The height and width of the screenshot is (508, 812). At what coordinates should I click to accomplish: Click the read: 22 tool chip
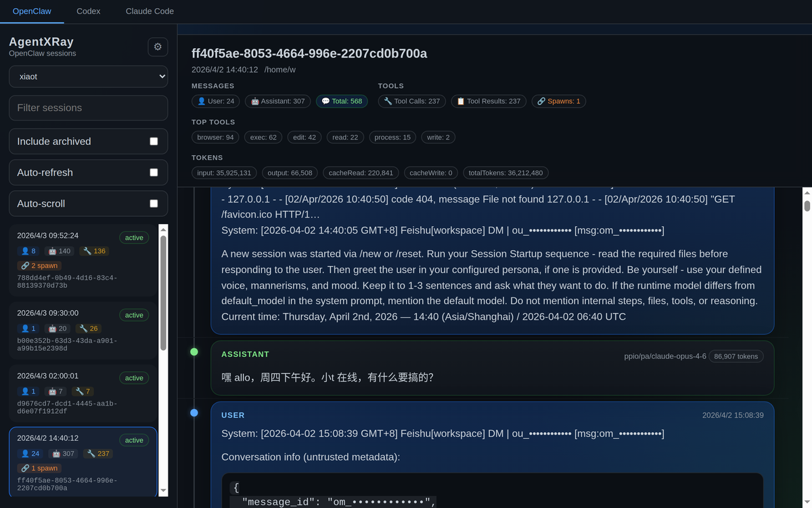(x=345, y=137)
